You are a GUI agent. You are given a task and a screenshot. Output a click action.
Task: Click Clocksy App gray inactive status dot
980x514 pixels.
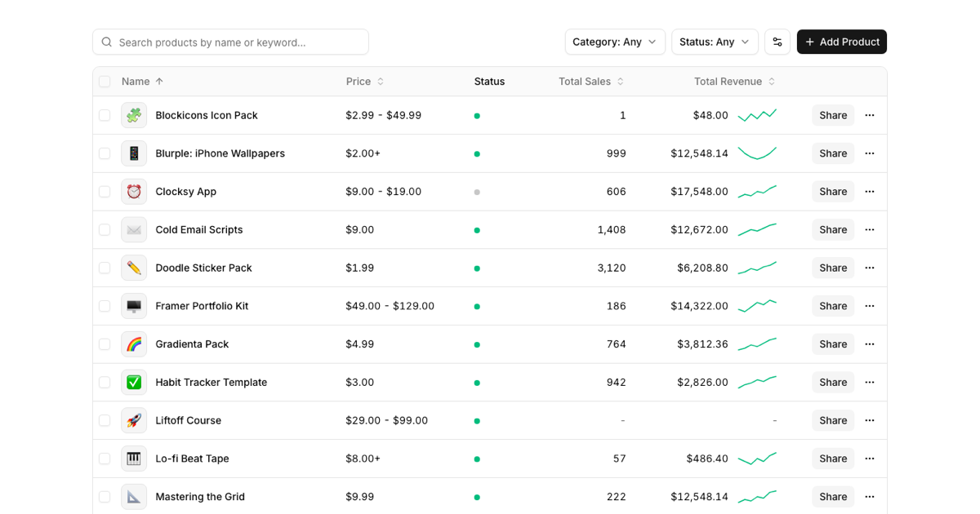[x=477, y=192]
